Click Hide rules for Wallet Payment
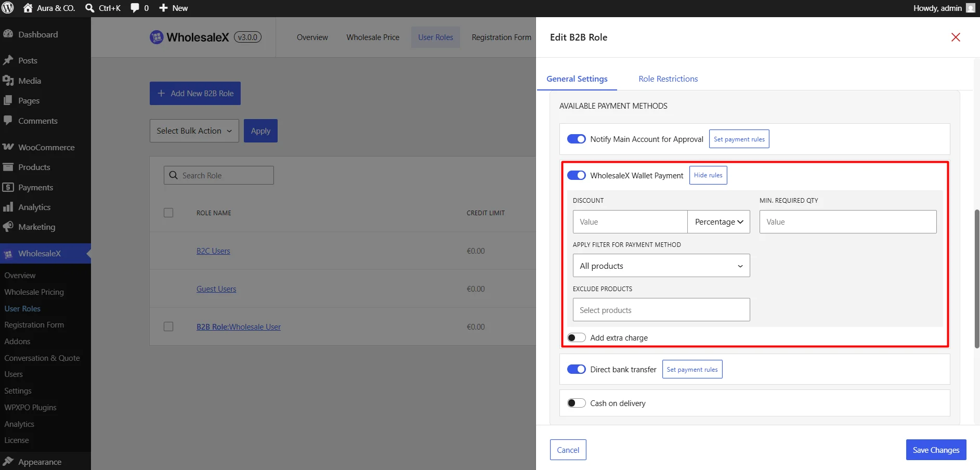This screenshot has height=470, width=980. 708,175
